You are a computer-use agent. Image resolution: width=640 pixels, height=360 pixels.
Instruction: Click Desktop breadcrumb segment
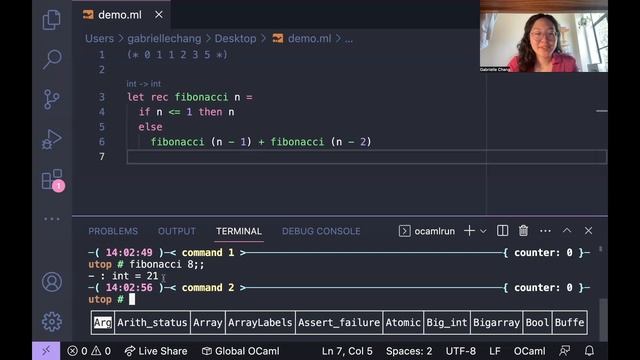click(x=236, y=39)
